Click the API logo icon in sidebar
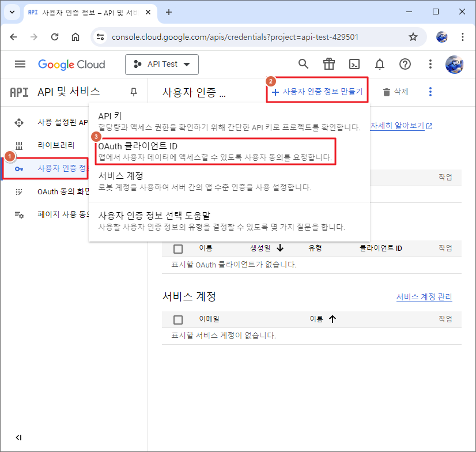 (19, 92)
